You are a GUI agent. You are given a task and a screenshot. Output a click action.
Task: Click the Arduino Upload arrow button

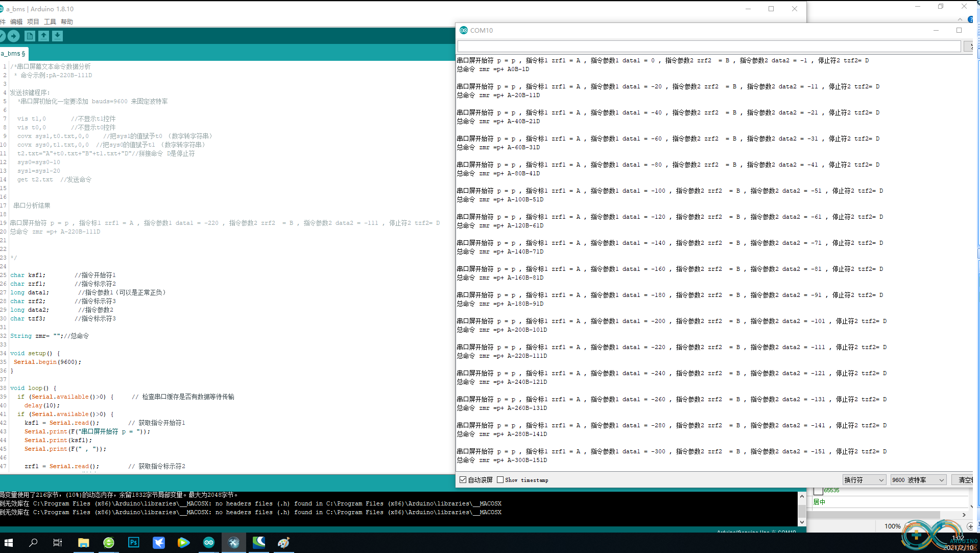pos(14,36)
